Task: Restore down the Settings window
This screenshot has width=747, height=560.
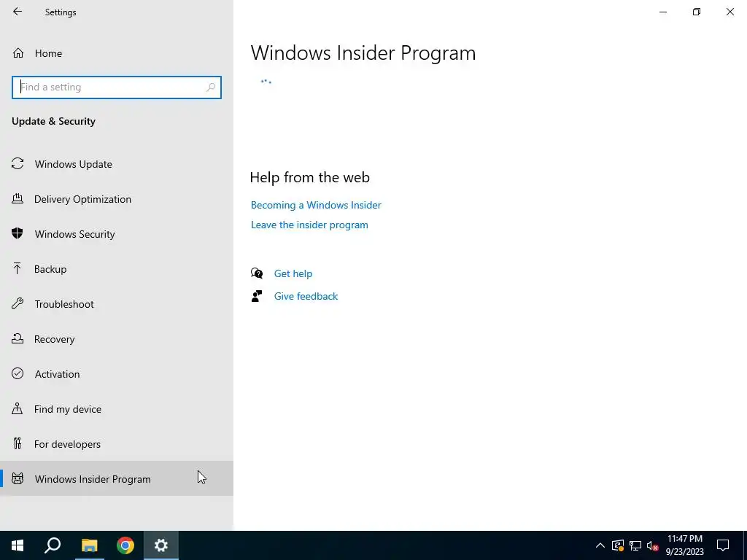Action: (x=697, y=12)
